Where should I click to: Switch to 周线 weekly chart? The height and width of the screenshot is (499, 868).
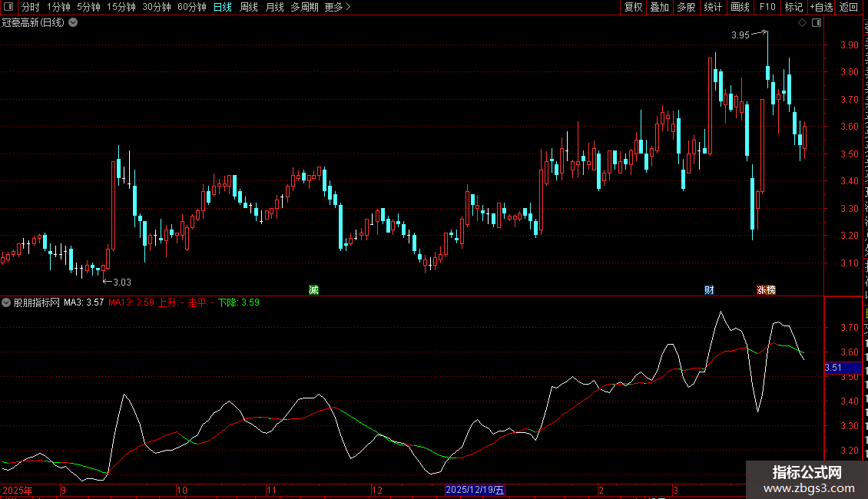point(249,7)
